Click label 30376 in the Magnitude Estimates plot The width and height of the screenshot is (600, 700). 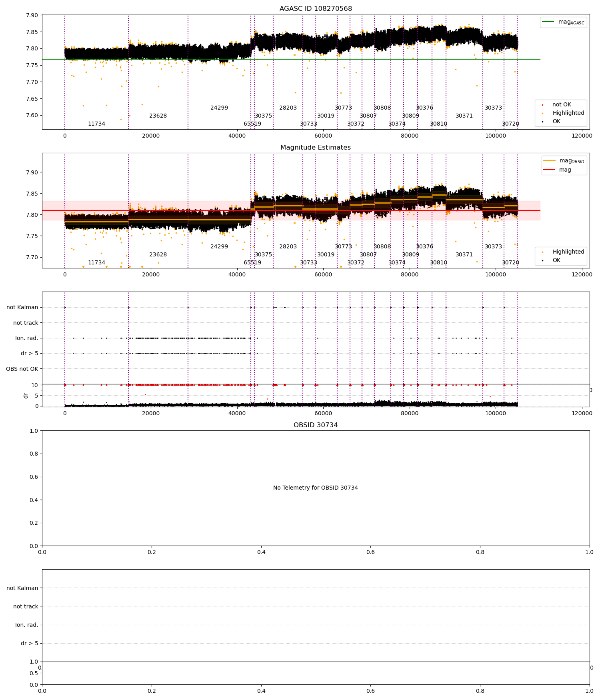point(425,247)
